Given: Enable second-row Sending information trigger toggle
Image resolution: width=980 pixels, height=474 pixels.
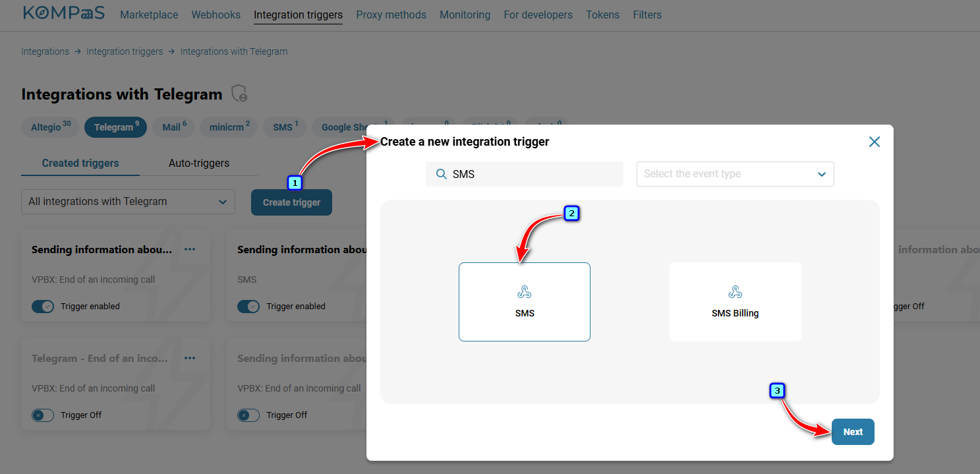Looking at the screenshot, I should (248, 415).
